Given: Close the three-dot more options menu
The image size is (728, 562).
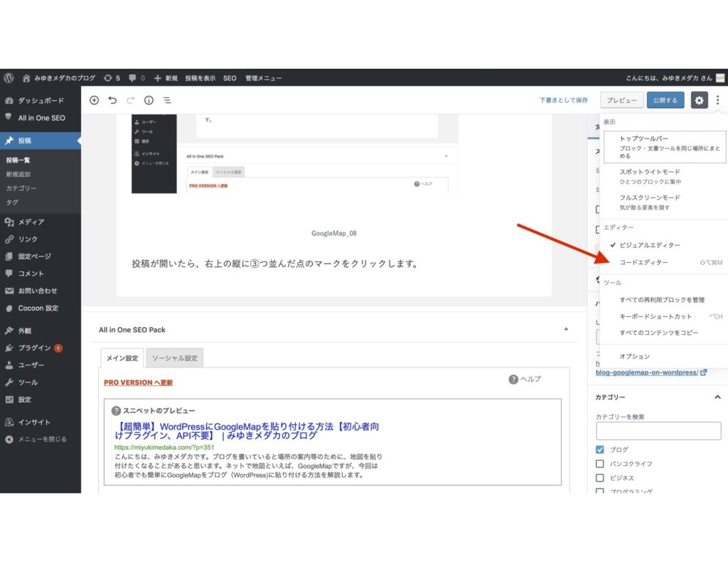Looking at the screenshot, I should point(718,100).
